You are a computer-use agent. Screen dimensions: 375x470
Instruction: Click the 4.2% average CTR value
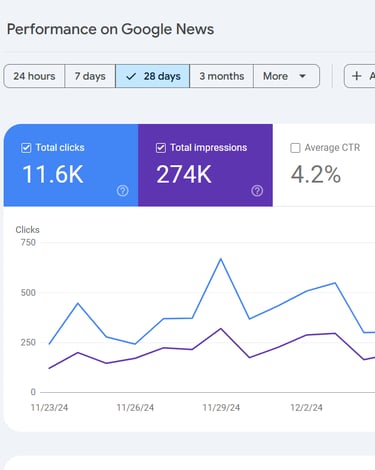(316, 174)
